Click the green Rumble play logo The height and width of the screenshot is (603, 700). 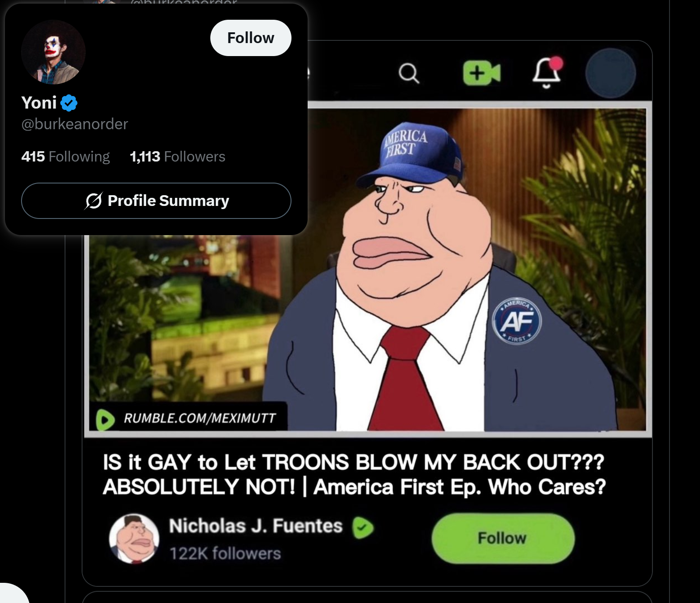[105, 419]
